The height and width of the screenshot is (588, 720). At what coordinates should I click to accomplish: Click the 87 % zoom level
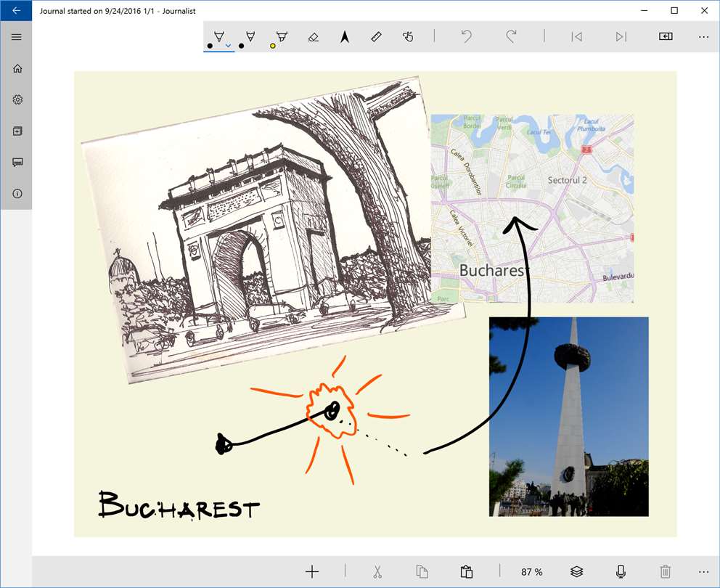tap(531, 572)
